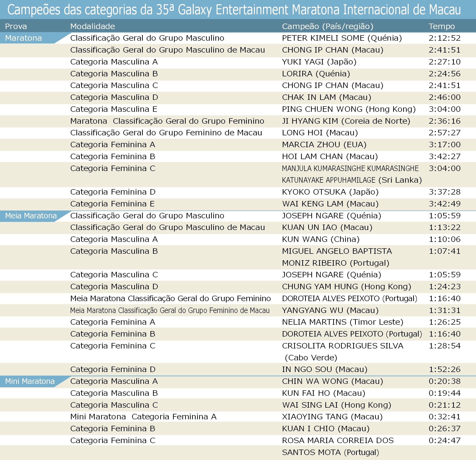Click the time '2:27:10'
Viewport: 476px width, 460px height.
pos(444,62)
